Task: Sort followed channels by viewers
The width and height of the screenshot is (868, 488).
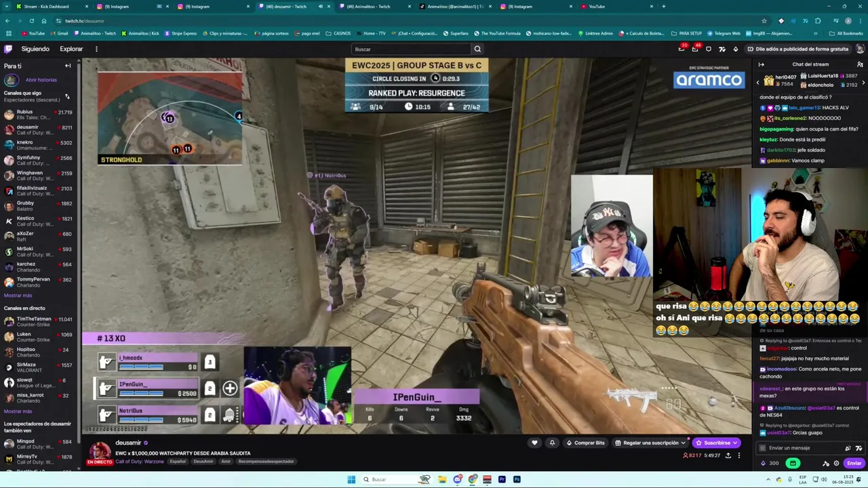Action: tap(67, 96)
